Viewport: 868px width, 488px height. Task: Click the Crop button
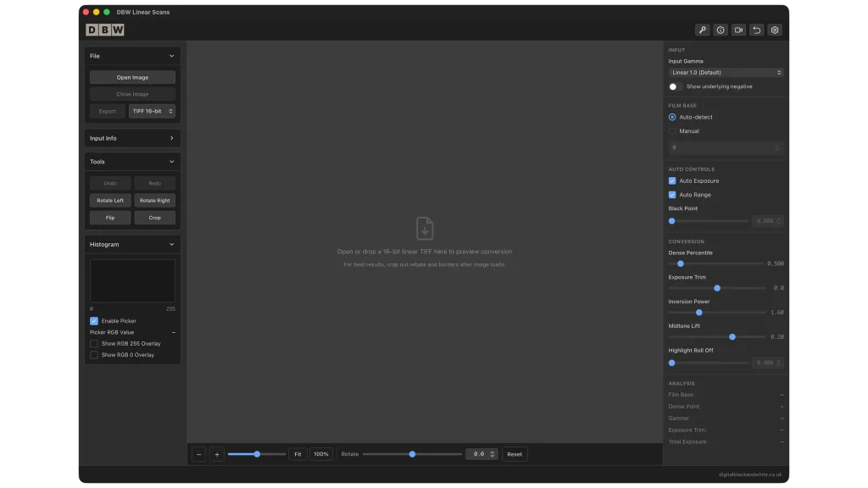(x=154, y=218)
